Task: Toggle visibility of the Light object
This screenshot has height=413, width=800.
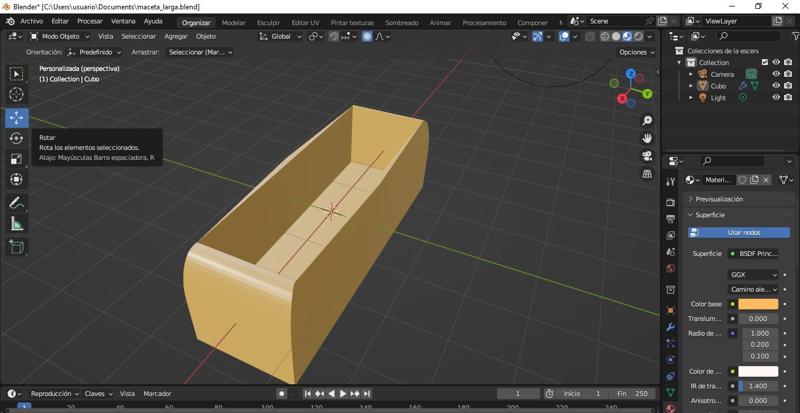Action: click(776, 98)
